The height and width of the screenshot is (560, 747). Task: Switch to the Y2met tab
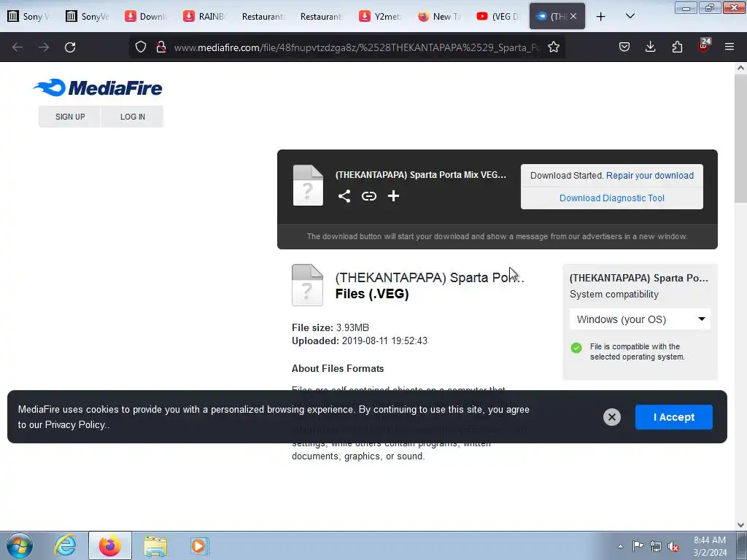click(x=381, y=17)
